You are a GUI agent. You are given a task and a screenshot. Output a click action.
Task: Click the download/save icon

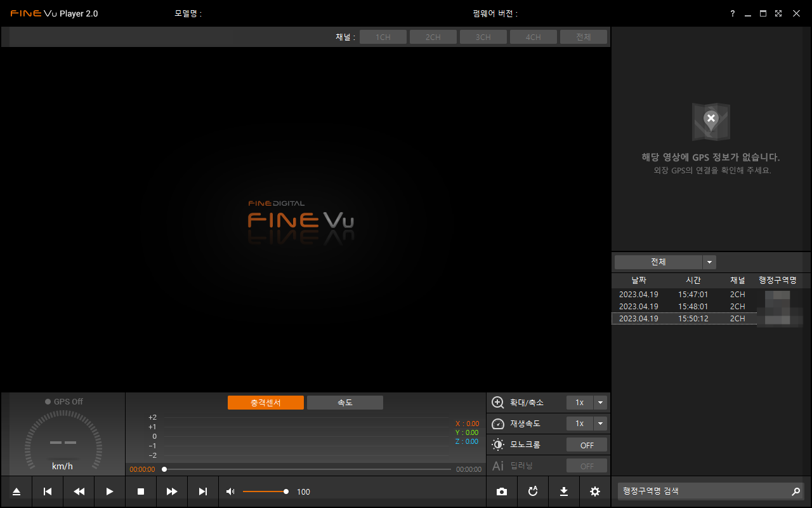564,491
